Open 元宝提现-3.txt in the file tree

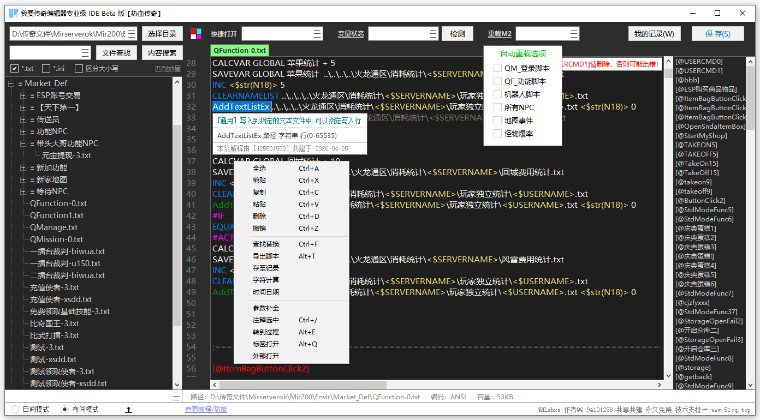[66, 156]
